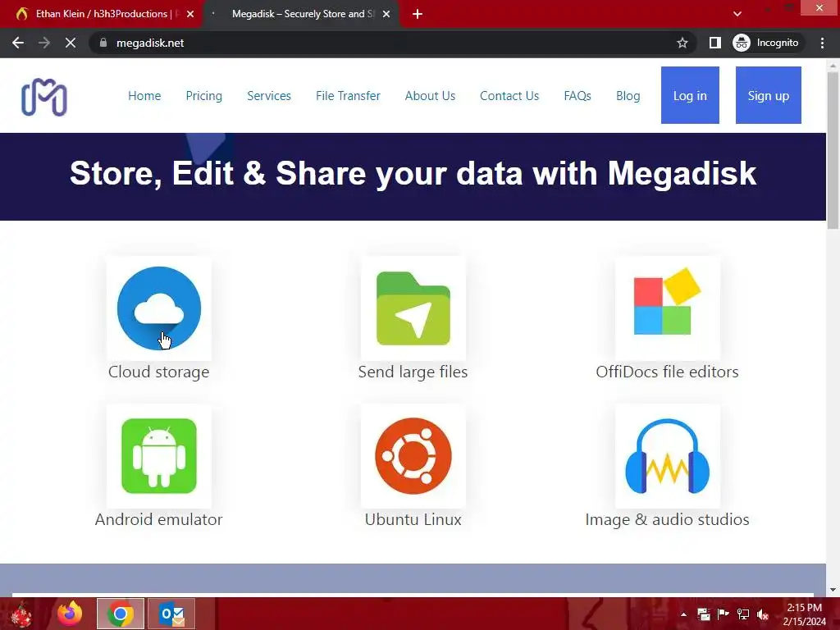
Task: Stop the page loading with the X button
Action: click(x=71, y=43)
